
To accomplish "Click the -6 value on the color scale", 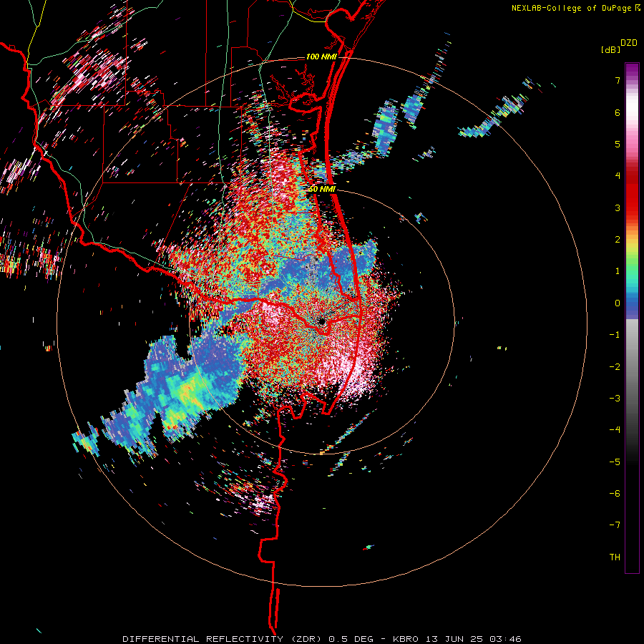I will click(x=615, y=493).
